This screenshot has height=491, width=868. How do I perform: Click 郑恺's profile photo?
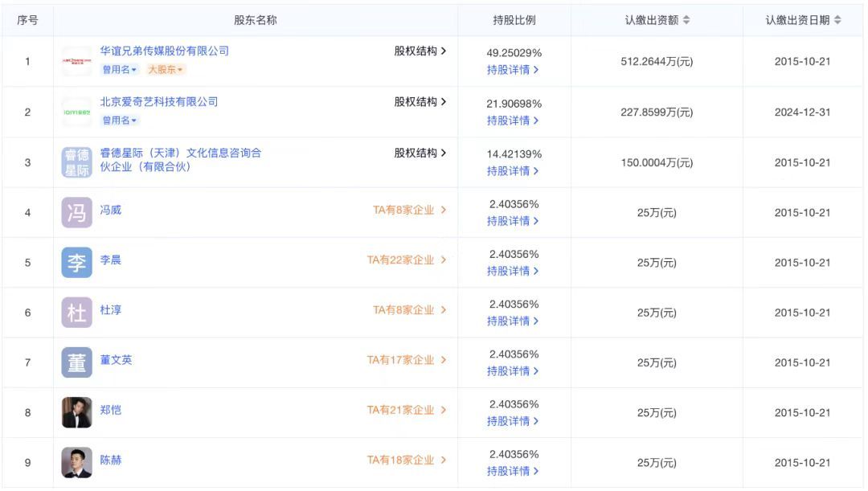pos(76,411)
